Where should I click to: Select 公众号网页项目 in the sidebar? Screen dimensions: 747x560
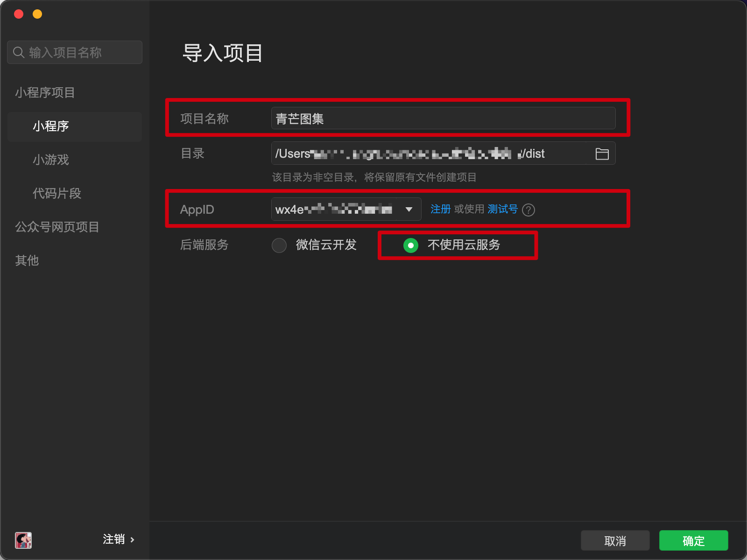tap(57, 227)
